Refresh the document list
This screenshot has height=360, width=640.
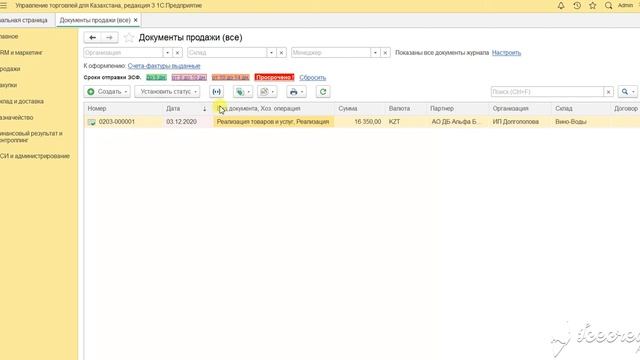[x=323, y=92]
